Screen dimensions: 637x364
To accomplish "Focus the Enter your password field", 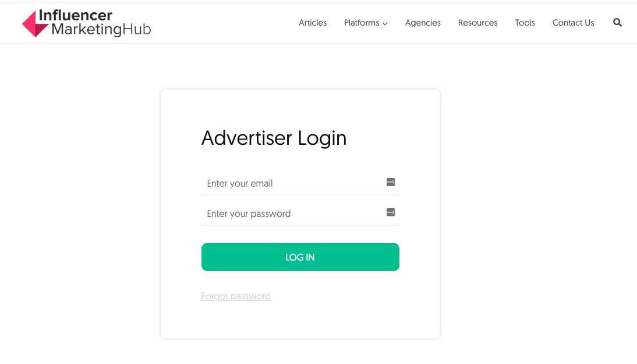I will (x=300, y=213).
